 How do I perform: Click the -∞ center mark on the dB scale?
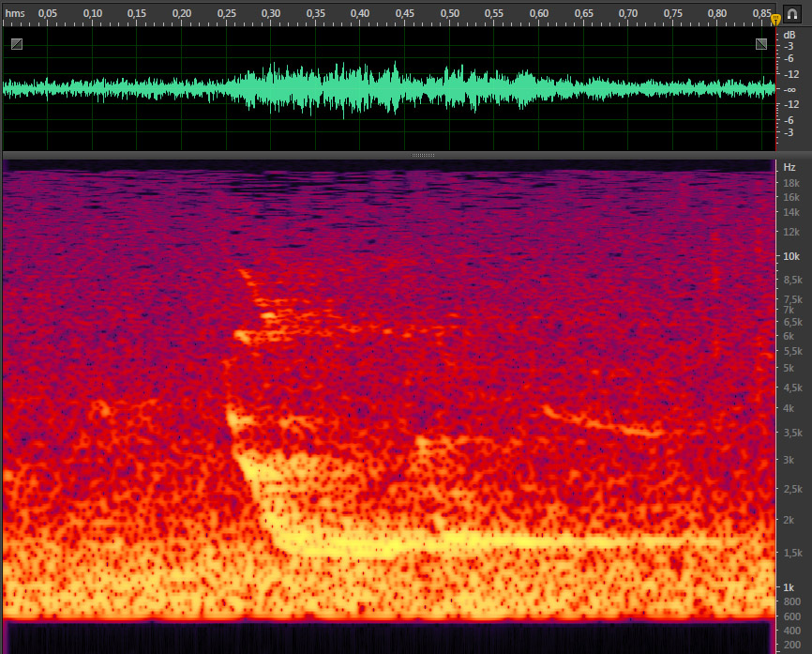coord(789,90)
